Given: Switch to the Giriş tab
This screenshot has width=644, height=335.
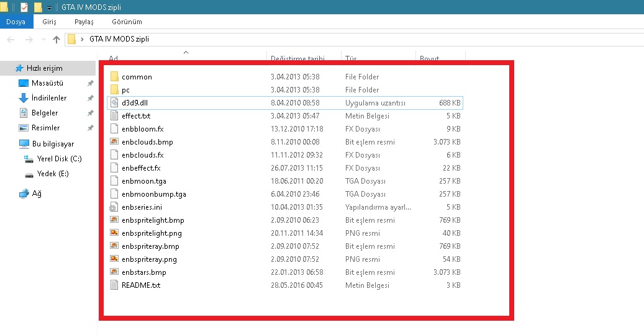Looking at the screenshot, I should click(x=49, y=22).
